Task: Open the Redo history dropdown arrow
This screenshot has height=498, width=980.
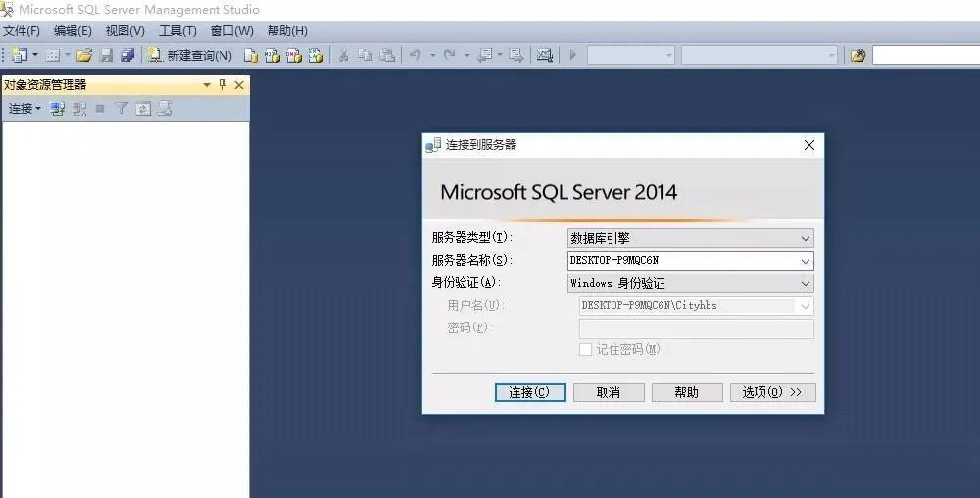Action: click(x=466, y=55)
